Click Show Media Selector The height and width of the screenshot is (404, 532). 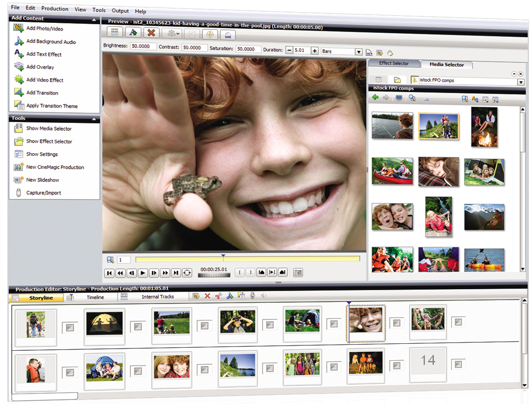click(49, 128)
